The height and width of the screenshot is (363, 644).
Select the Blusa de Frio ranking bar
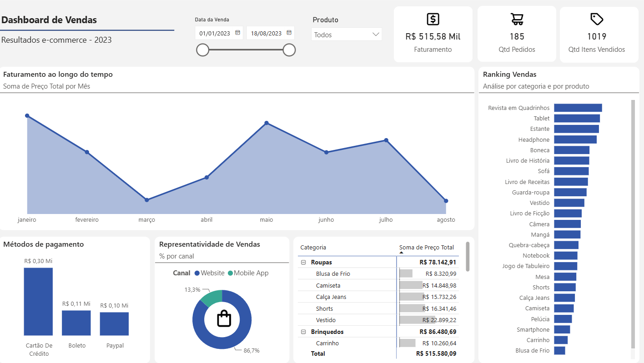[x=559, y=351]
